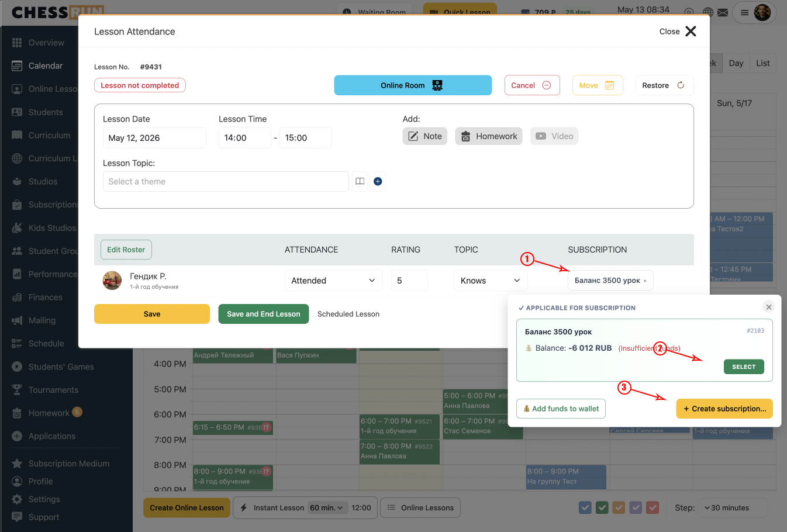The image size is (787, 532).
Task: Open the Knows topic dropdown
Action: (x=491, y=281)
